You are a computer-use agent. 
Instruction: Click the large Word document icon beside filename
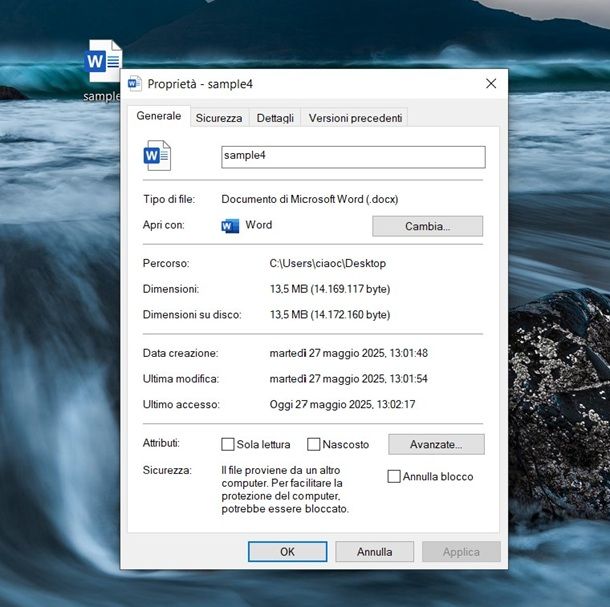(x=157, y=155)
